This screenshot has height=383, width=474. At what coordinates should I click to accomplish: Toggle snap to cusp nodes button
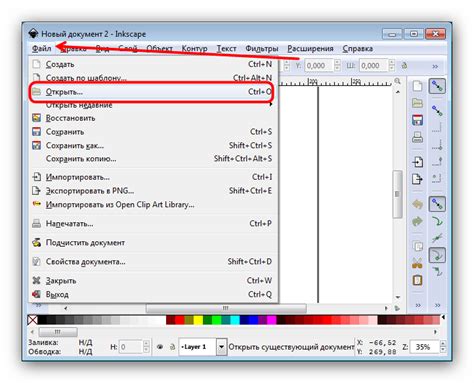(437, 255)
